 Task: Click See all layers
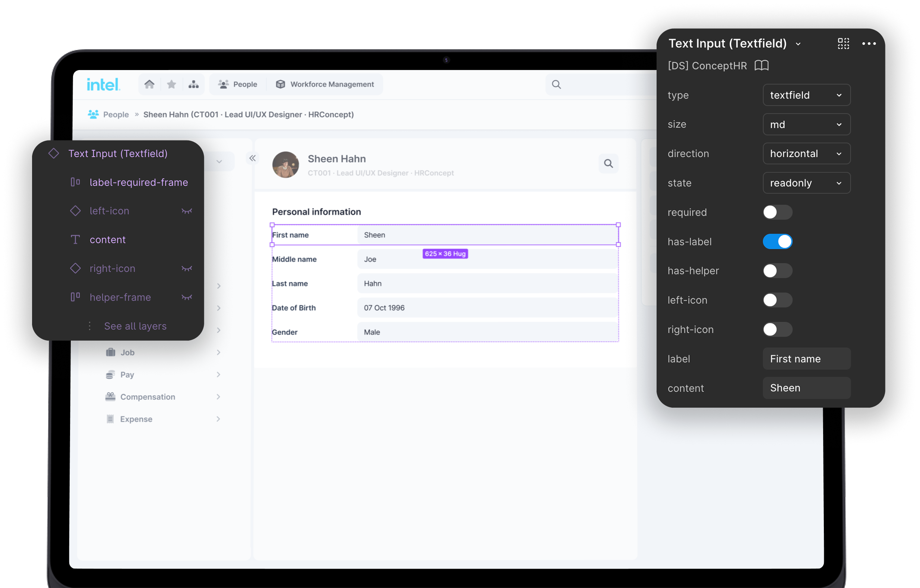(x=135, y=326)
